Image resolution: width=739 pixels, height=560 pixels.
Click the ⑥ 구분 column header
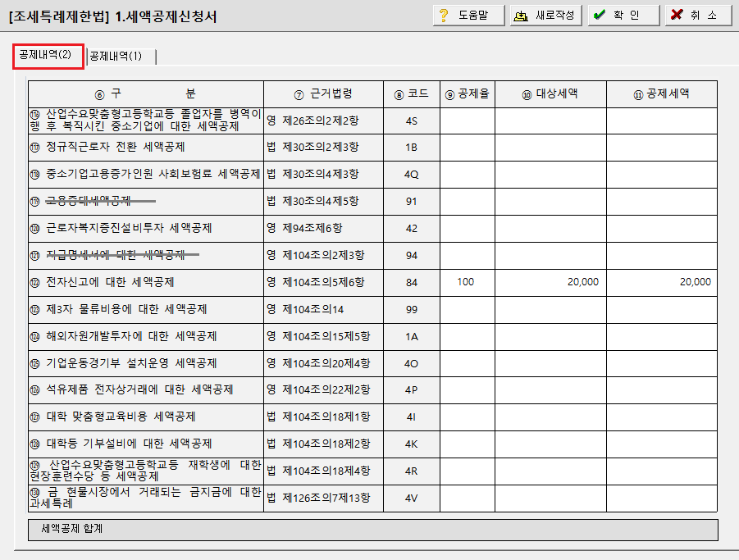(x=146, y=94)
